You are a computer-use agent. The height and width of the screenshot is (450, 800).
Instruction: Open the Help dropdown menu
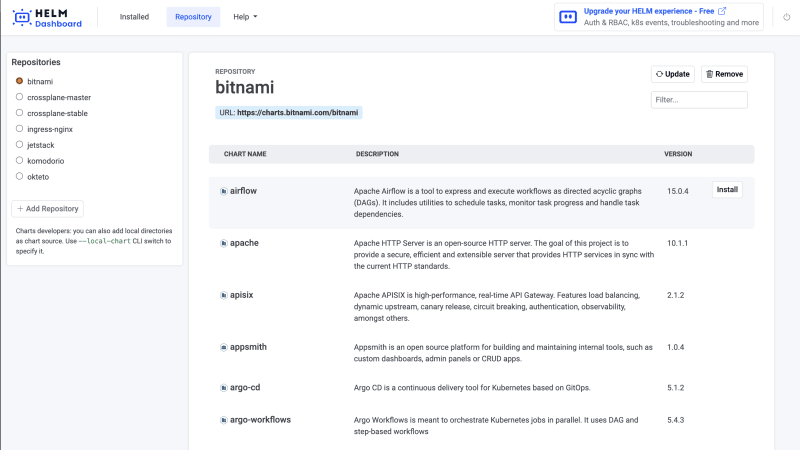click(x=245, y=17)
